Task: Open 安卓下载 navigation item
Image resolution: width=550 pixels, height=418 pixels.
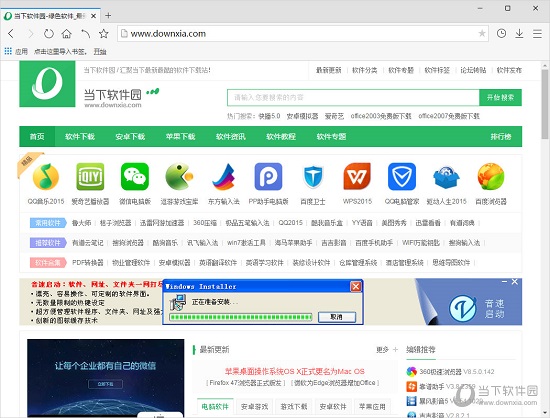Action: click(x=130, y=137)
